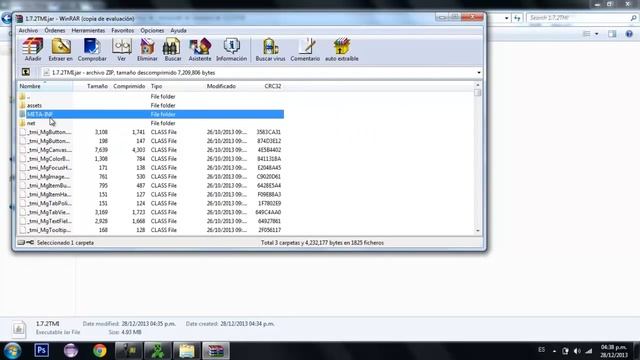This screenshot has height=360, width=640.
Task: Click the status bar key icon
Action: pyautogui.click(x=30, y=242)
